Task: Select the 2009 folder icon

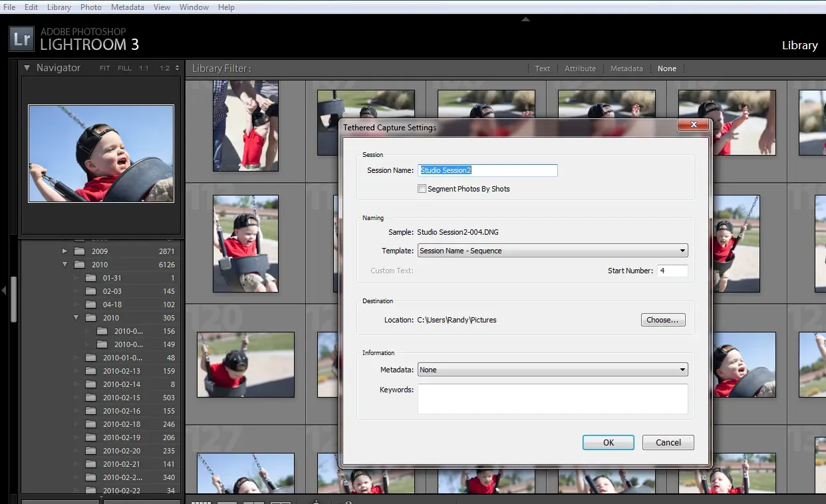Action: [80, 251]
